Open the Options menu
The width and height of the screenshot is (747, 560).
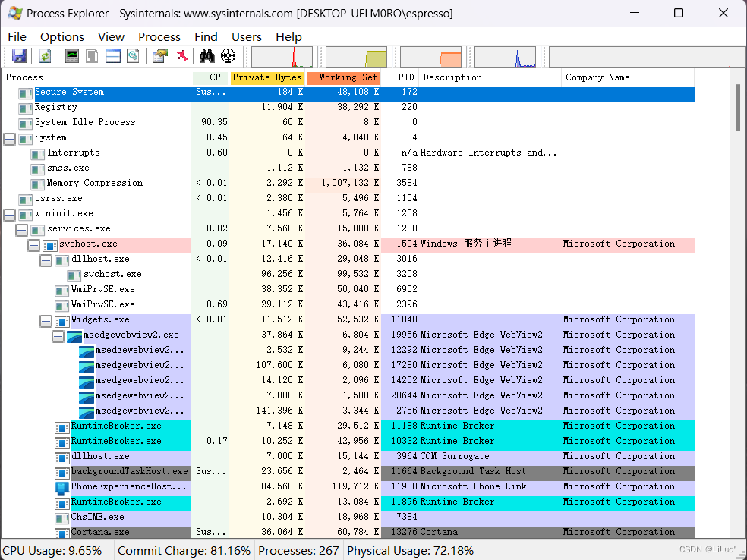point(62,36)
